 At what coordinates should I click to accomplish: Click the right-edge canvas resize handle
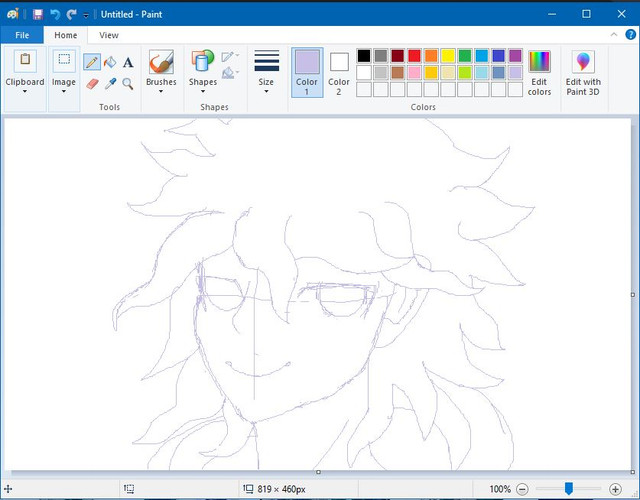point(633,295)
